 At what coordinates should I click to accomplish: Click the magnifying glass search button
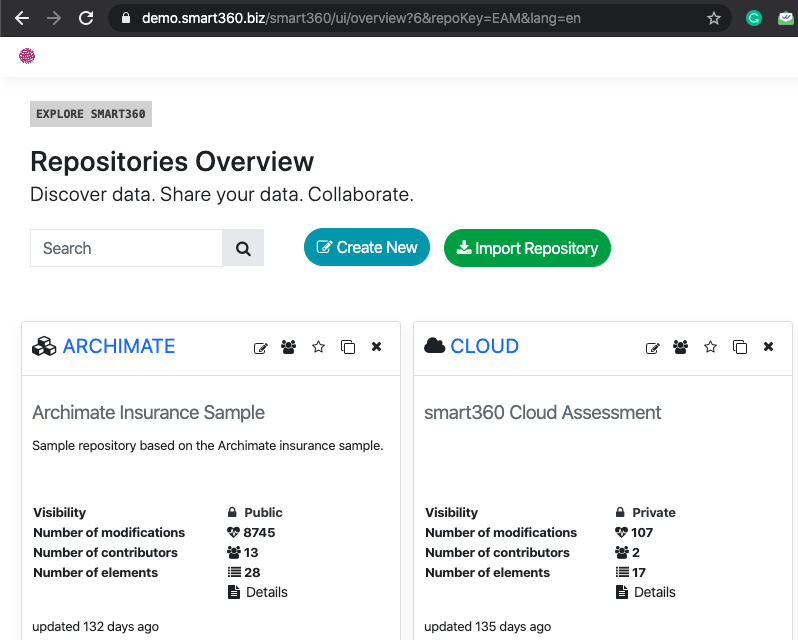(243, 248)
